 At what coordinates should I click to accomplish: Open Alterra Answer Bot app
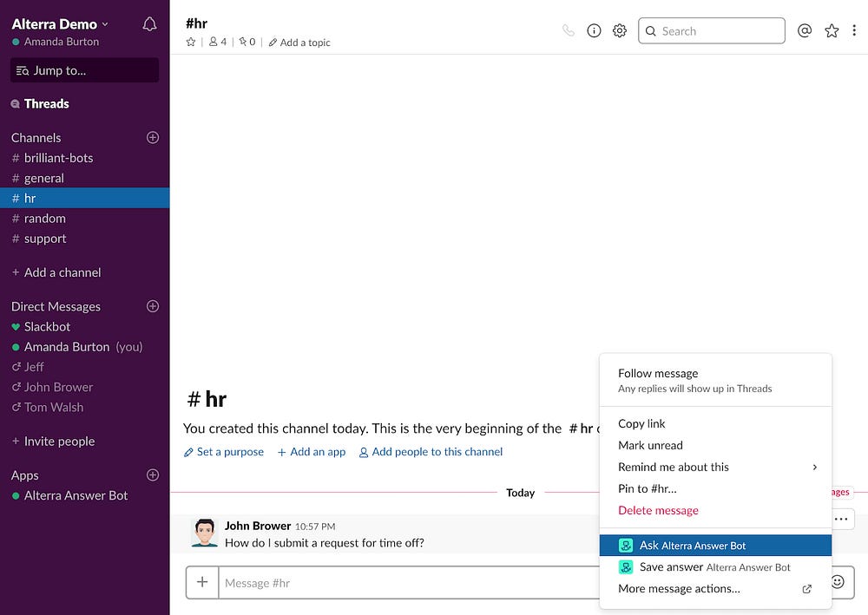(x=85, y=495)
